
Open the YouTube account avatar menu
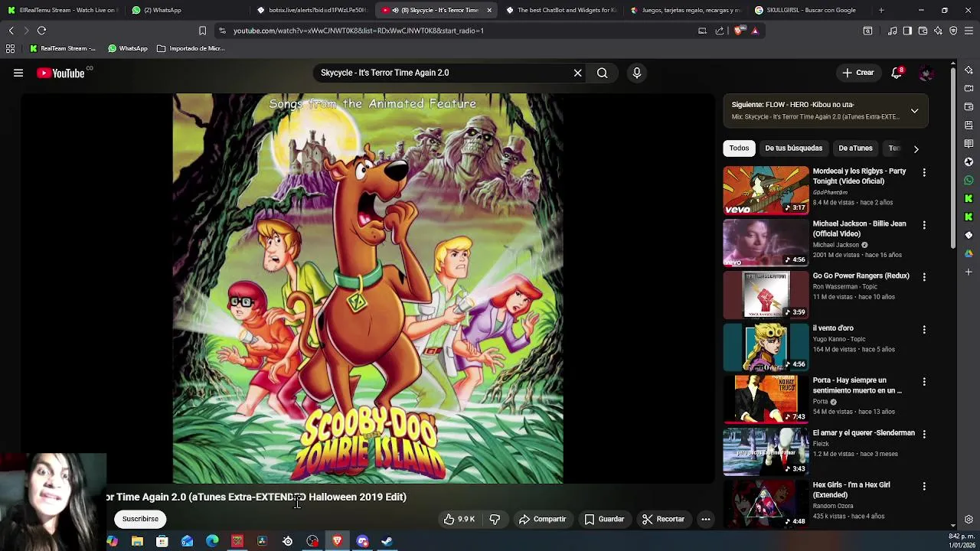[x=926, y=73]
